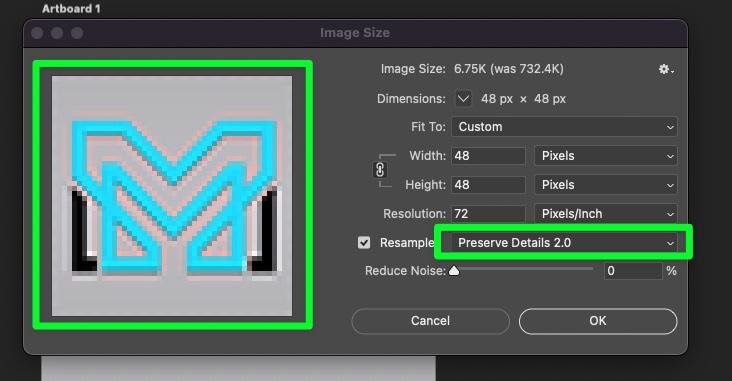Uncheck the Resample checkbox

(x=364, y=243)
